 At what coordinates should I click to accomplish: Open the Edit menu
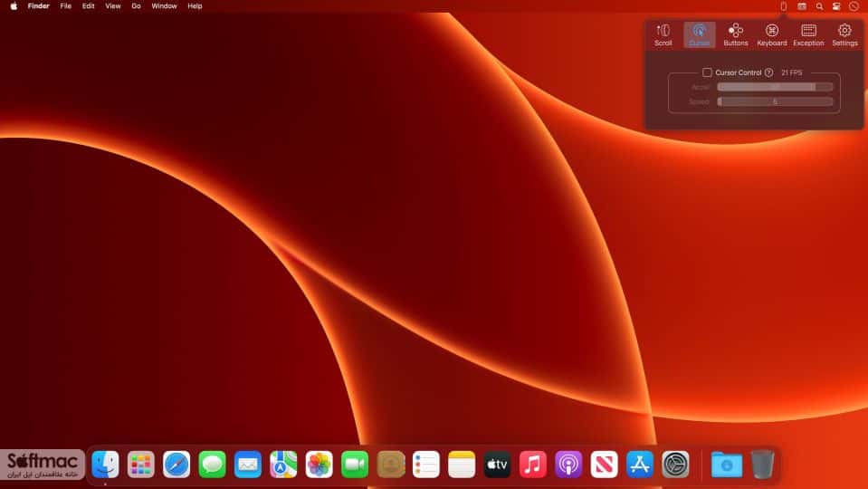pyautogui.click(x=89, y=6)
